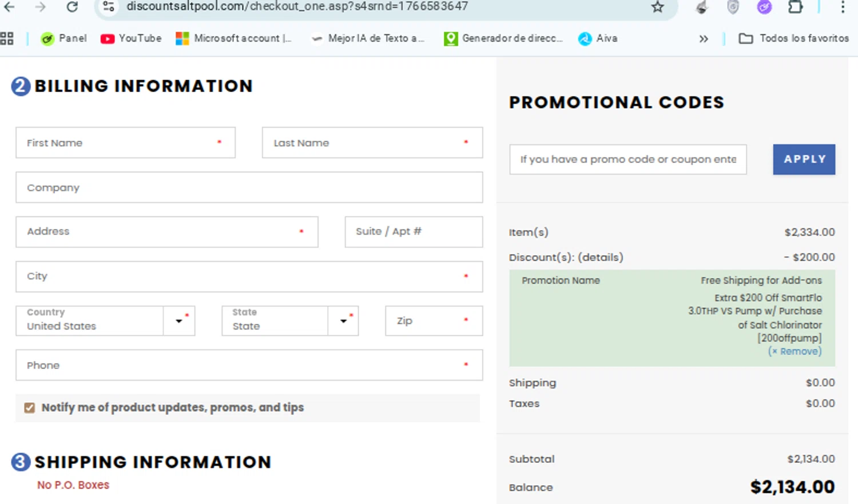Click the Item(s) $2,334.00 value
Image resolution: width=858 pixels, height=504 pixels.
click(x=810, y=232)
